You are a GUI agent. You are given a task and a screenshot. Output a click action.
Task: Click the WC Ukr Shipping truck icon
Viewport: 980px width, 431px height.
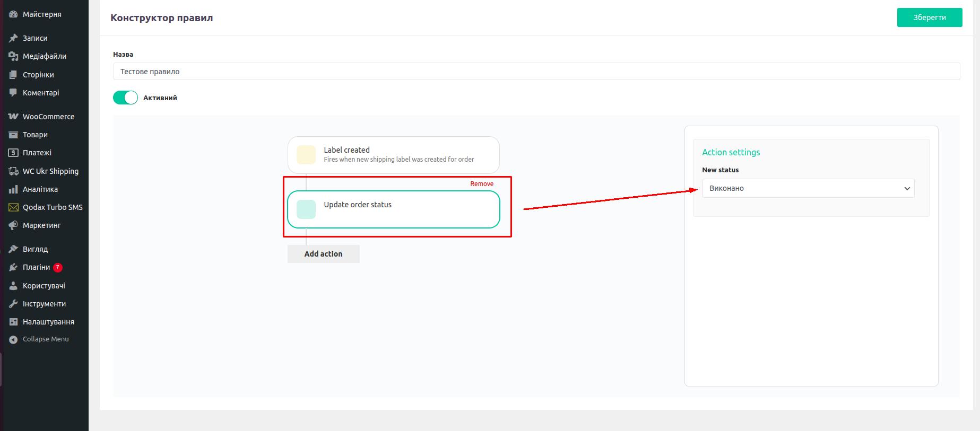tap(13, 171)
